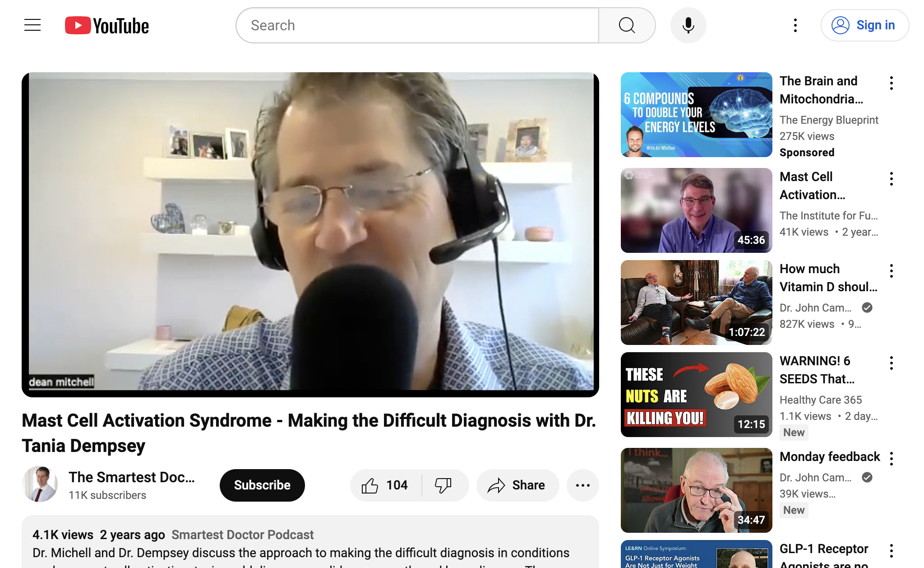924x568 pixels.
Task: Open 6 Compounds energy levels thumbnail
Action: tap(696, 115)
